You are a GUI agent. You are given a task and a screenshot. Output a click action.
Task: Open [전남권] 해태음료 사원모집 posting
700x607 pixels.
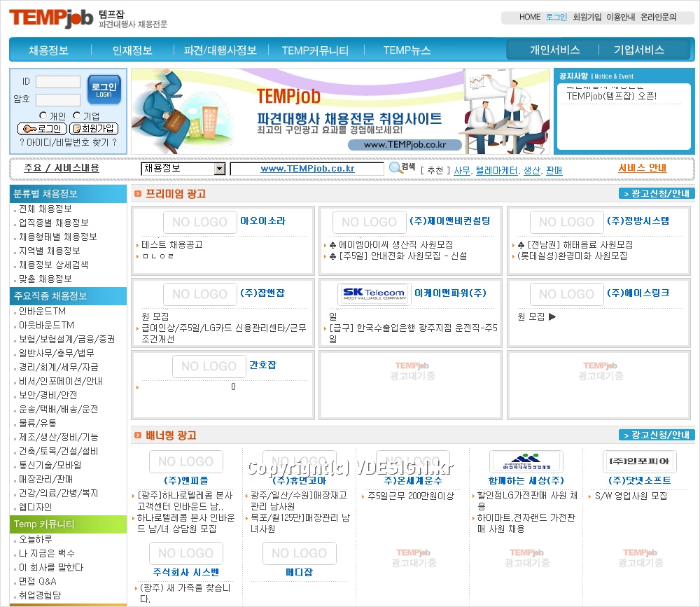(575, 245)
